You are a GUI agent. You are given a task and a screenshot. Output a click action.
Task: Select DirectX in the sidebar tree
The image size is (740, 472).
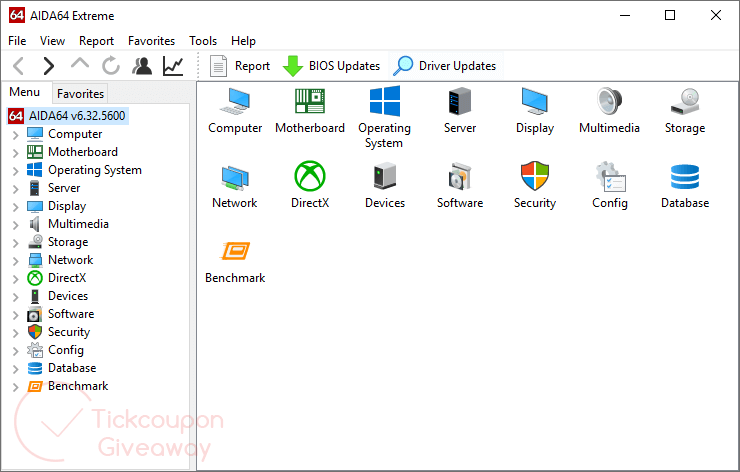pyautogui.click(x=67, y=278)
